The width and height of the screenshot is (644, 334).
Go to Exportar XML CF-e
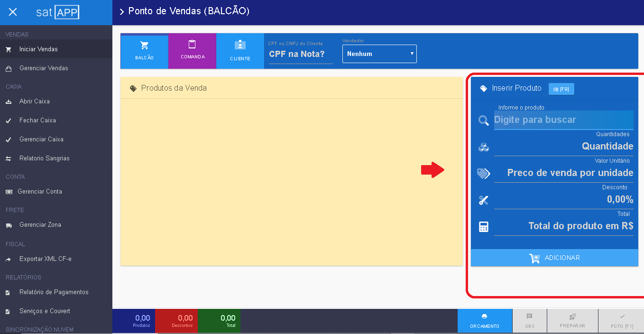[x=45, y=259]
